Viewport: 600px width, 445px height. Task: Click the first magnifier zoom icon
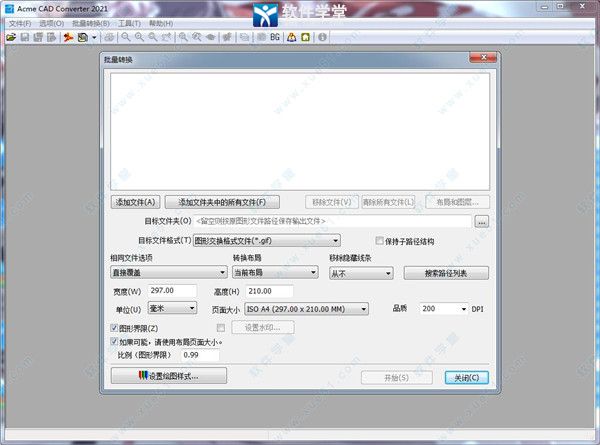[126, 37]
